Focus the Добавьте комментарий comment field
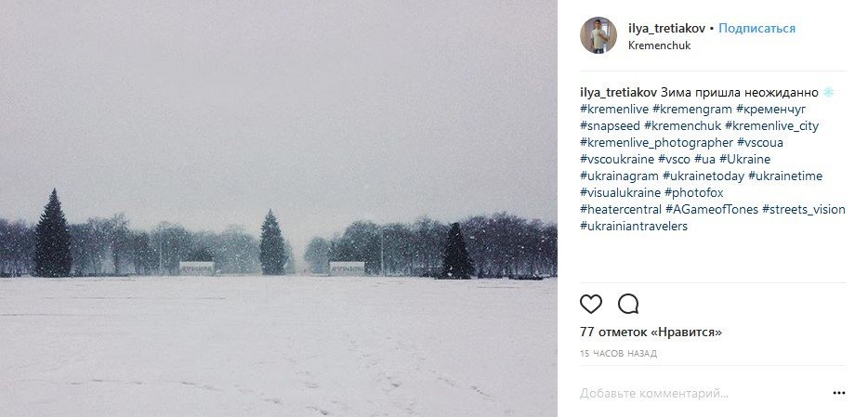 pyautogui.click(x=688, y=394)
